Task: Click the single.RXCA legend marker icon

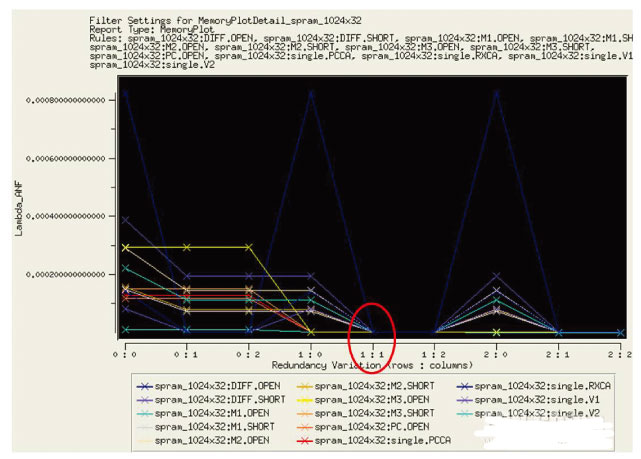Action: [x=464, y=386]
